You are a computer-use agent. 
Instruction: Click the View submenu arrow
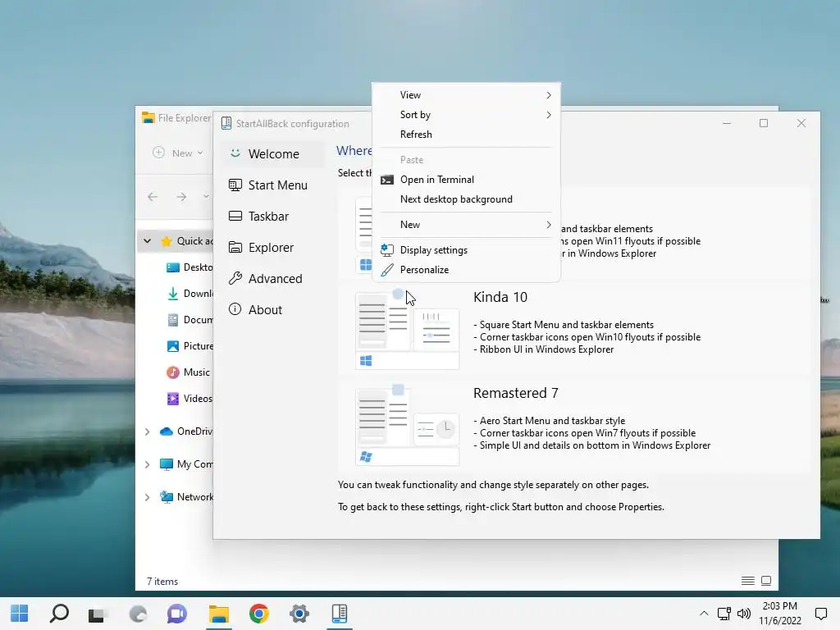(549, 95)
